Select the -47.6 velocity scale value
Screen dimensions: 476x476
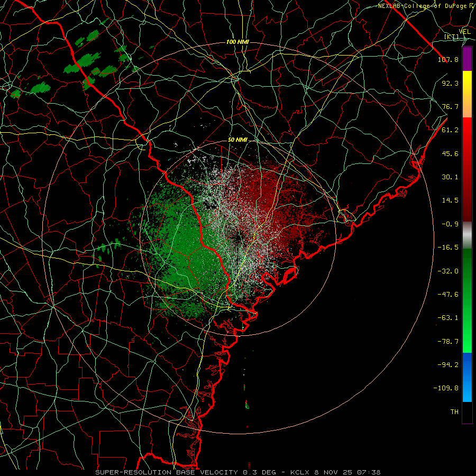coord(448,295)
